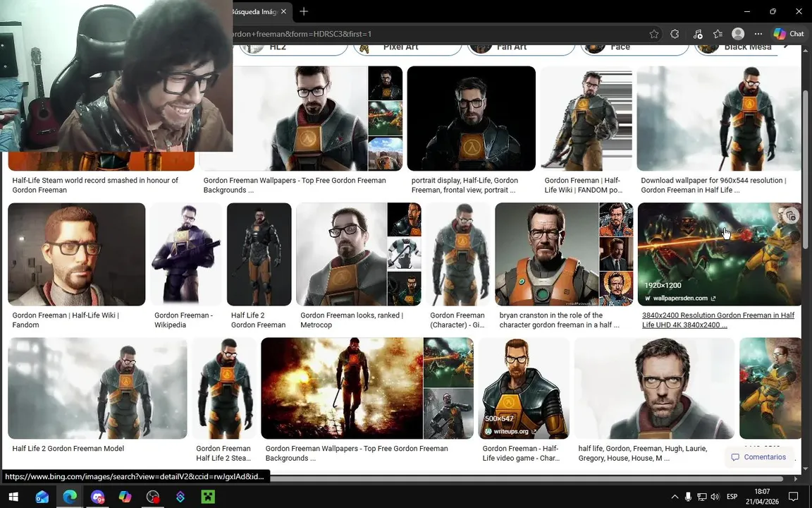Open the Discord taskbar icon with 9+ badge
The width and height of the screenshot is (812, 508).
click(x=97, y=497)
